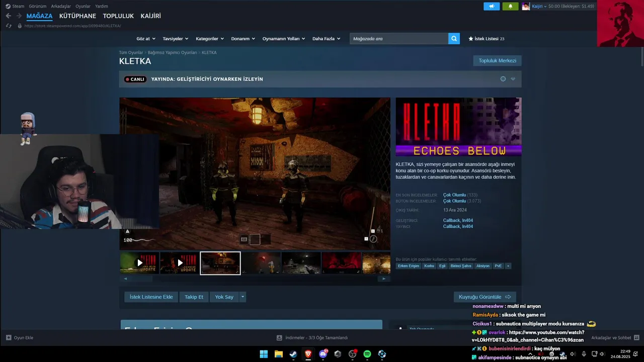Open Oynamanın Yolları dropdown
The height and width of the screenshot is (362, 644).
(x=284, y=39)
